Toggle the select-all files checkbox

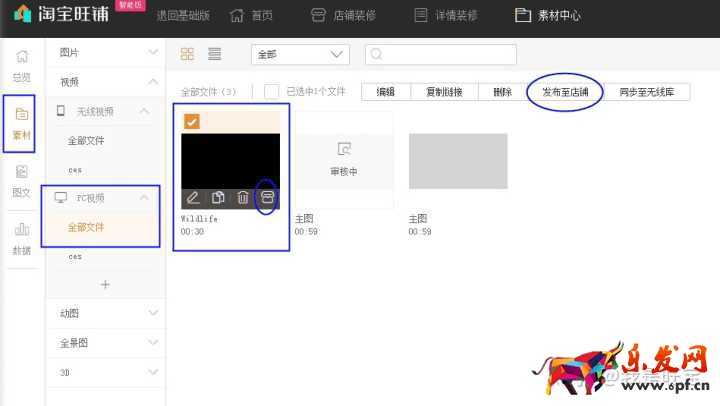(271, 92)
